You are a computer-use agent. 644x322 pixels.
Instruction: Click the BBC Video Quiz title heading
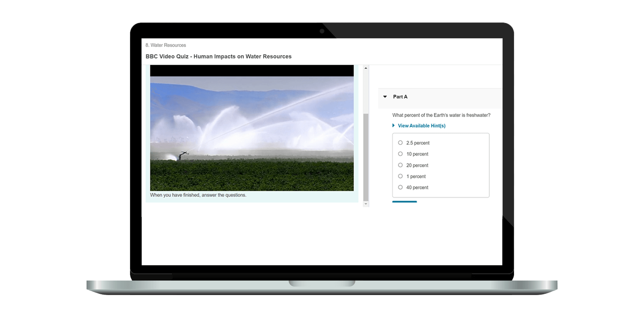pos(219,56)
